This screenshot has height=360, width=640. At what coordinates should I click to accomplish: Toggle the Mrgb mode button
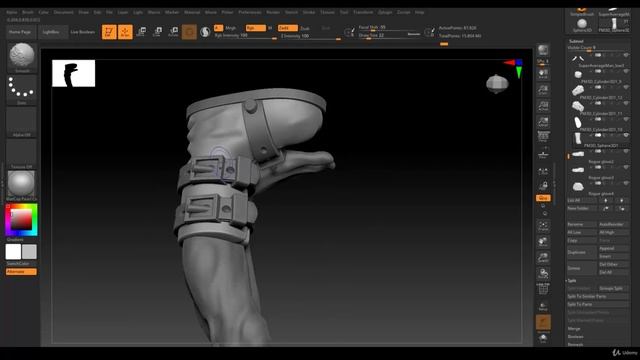coord(231,28)
